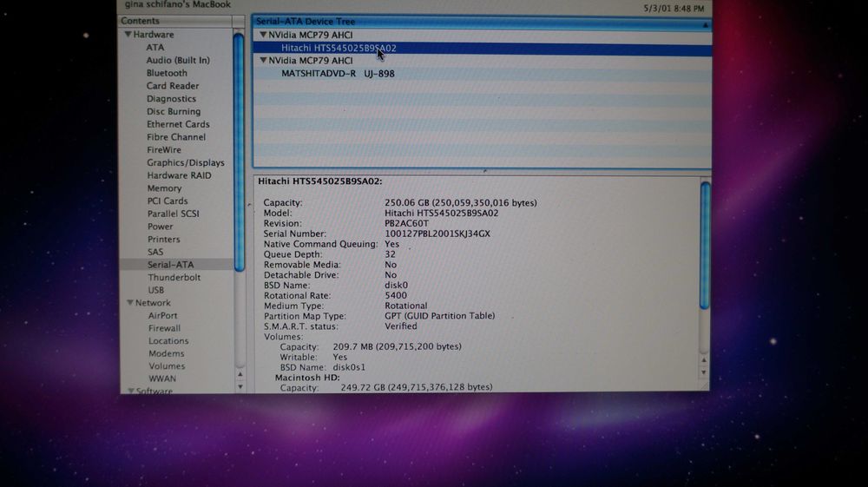The image size is (868, 487).
Task: Open Thunderbolt information
Action: [174, 277]
